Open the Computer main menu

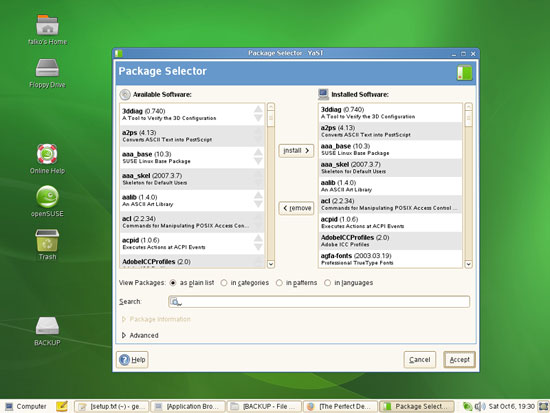pyautogui.click(x=26, y=406)
